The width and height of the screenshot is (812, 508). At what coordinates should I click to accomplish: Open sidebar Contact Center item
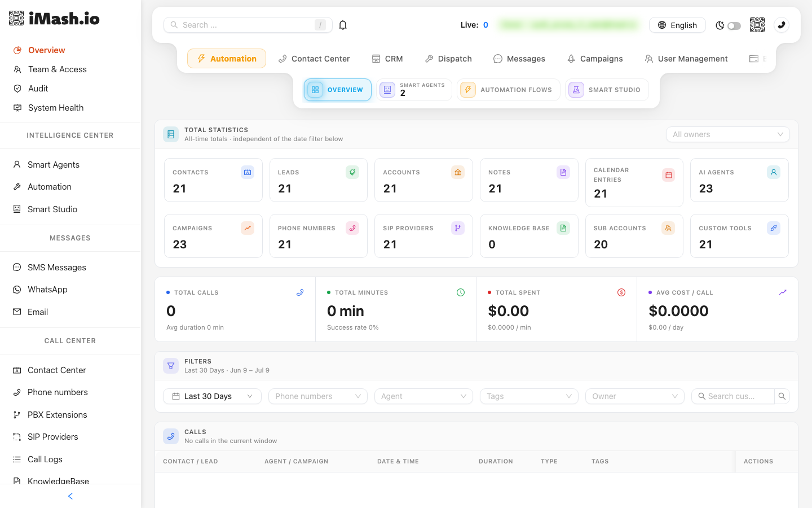[57, 370]
